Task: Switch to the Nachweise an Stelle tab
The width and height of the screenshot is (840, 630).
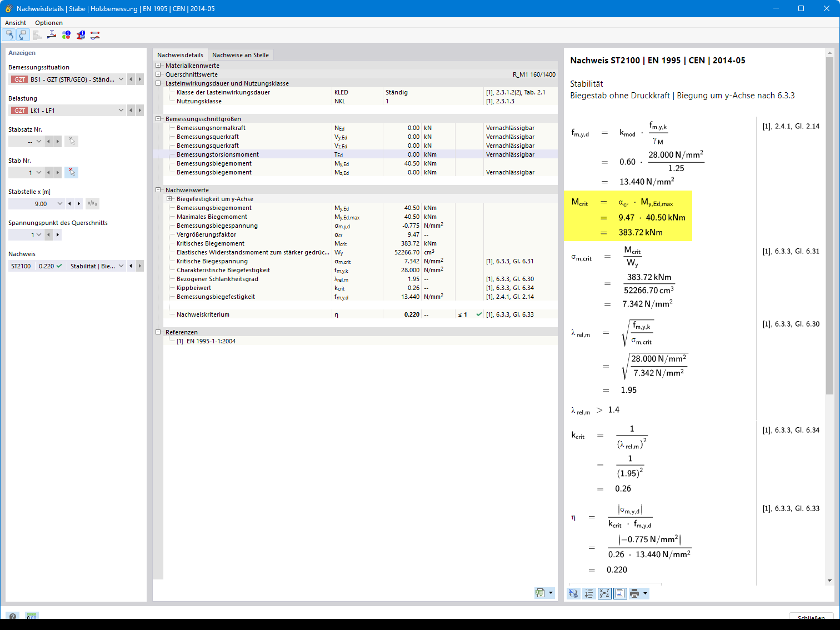Action: tap(241, 55)
